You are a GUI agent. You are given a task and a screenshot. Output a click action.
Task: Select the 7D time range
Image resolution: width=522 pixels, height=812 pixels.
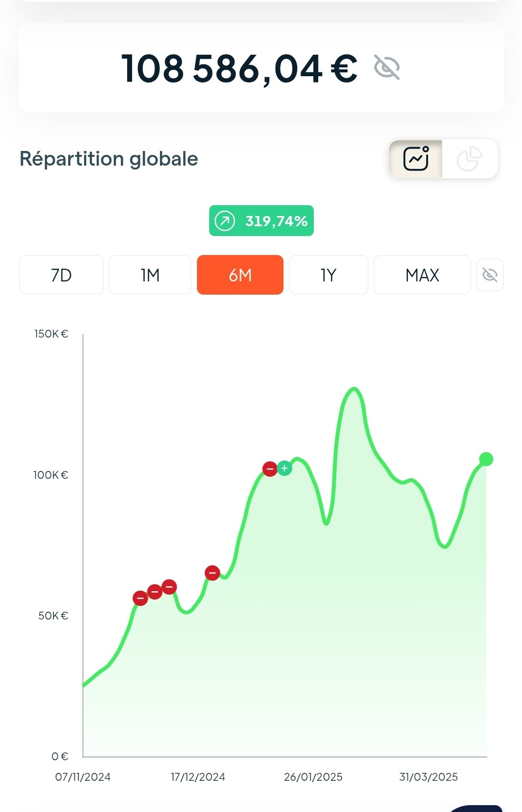tap(61, 275)
